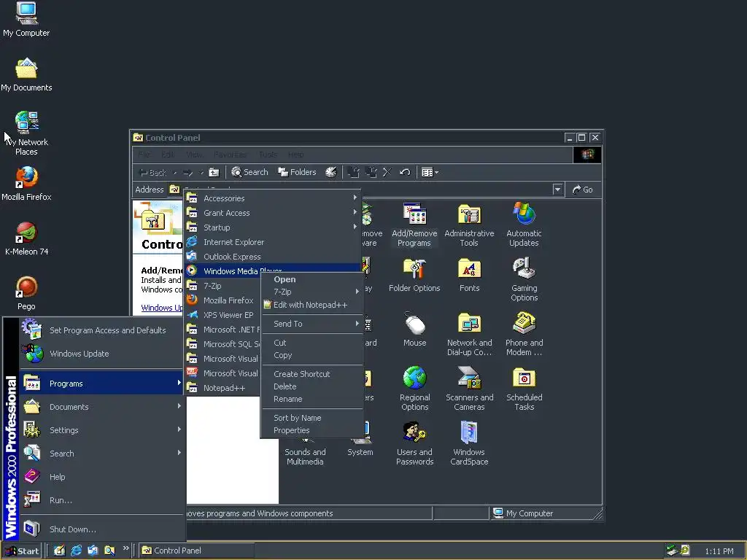Launch Outlook Express from Quick Launch
Image resolution: width=747 pixels, height=560 pixels.
click(93, 551)
